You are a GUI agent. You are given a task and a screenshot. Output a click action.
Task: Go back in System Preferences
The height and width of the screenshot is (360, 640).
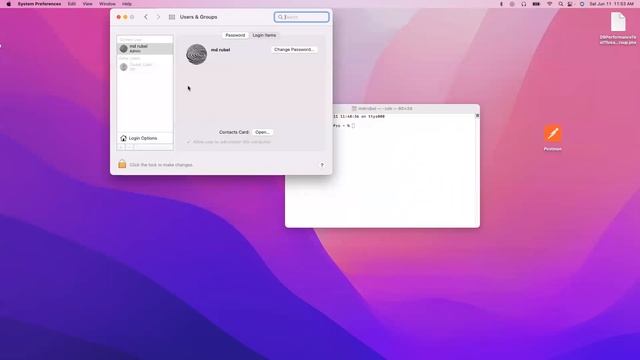(146, 17)
